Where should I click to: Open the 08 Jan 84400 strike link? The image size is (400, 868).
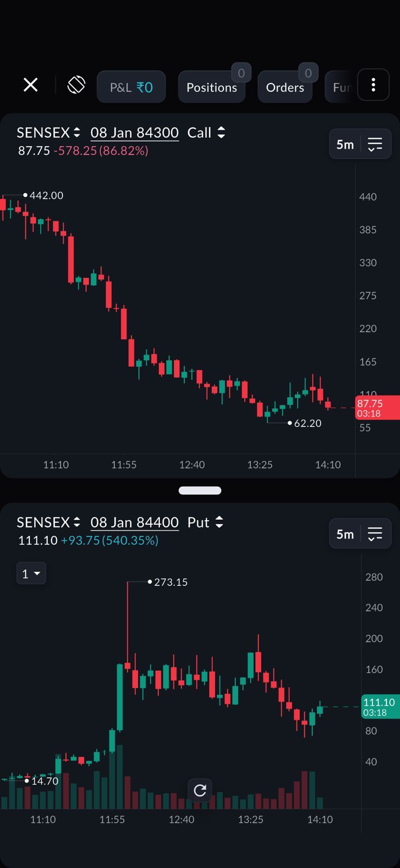point(134,522)
